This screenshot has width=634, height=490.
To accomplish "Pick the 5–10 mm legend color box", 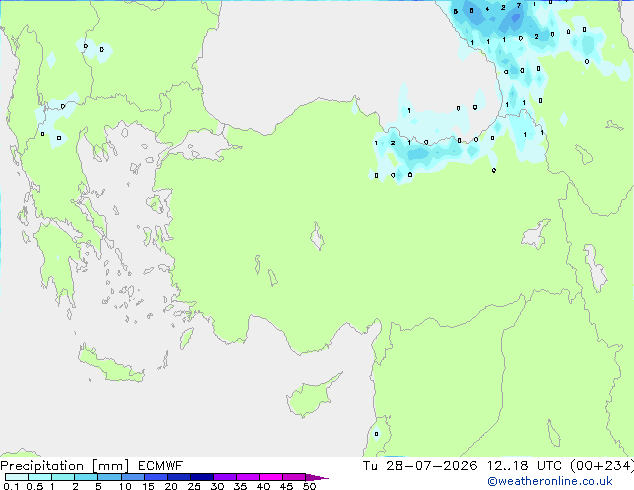I will pos(109,477).
